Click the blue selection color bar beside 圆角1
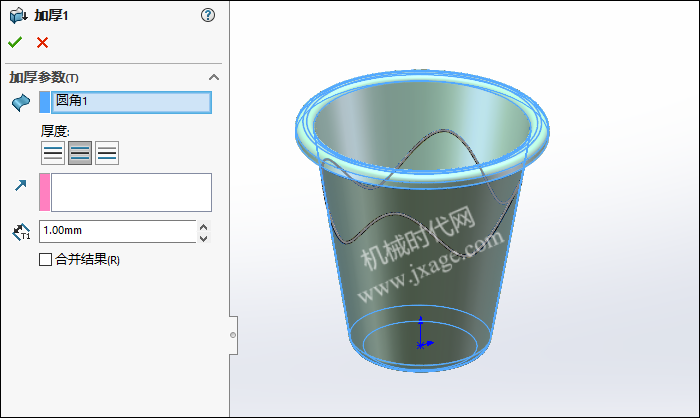 (x=45, y=102)
